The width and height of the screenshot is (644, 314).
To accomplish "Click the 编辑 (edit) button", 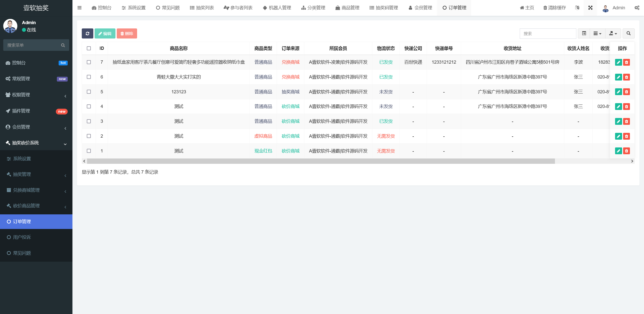I will [105, 33].
